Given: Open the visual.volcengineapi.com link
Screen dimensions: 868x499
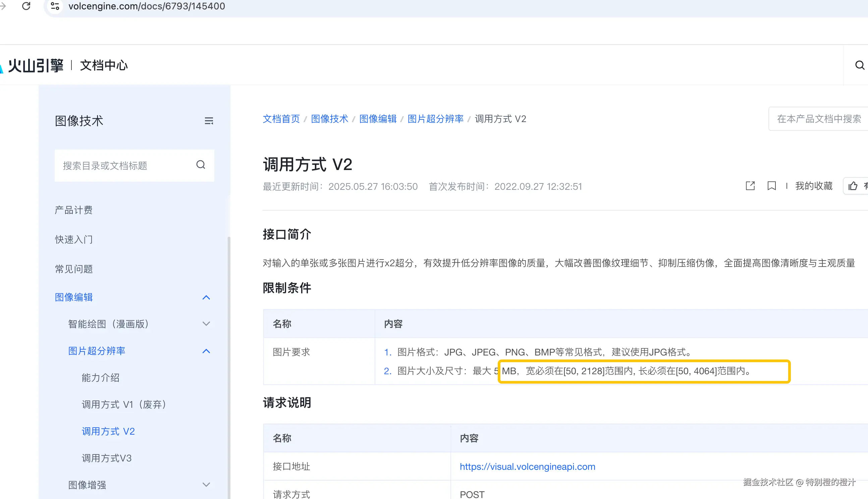Looking at the screenshot, I should (527, 466).
